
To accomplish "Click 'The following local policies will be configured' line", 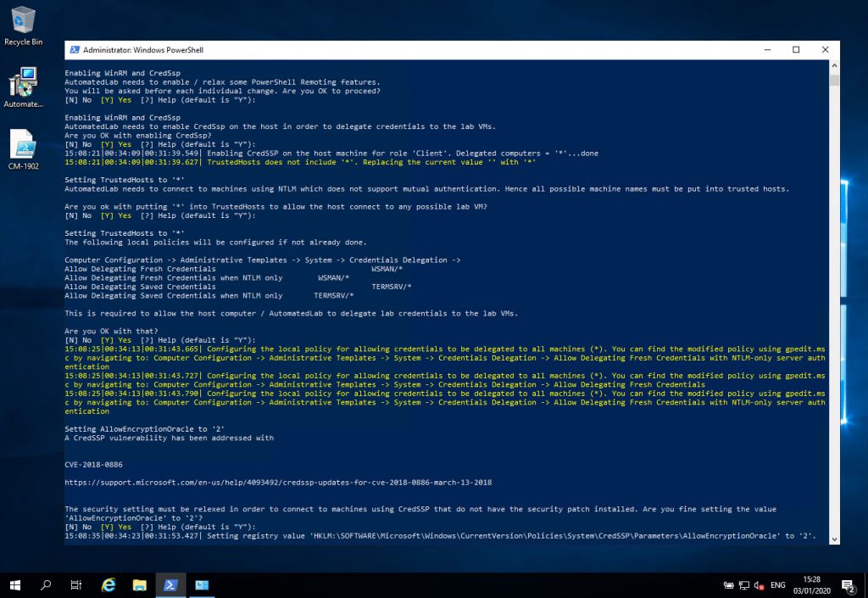I will (x=215, y=243).
